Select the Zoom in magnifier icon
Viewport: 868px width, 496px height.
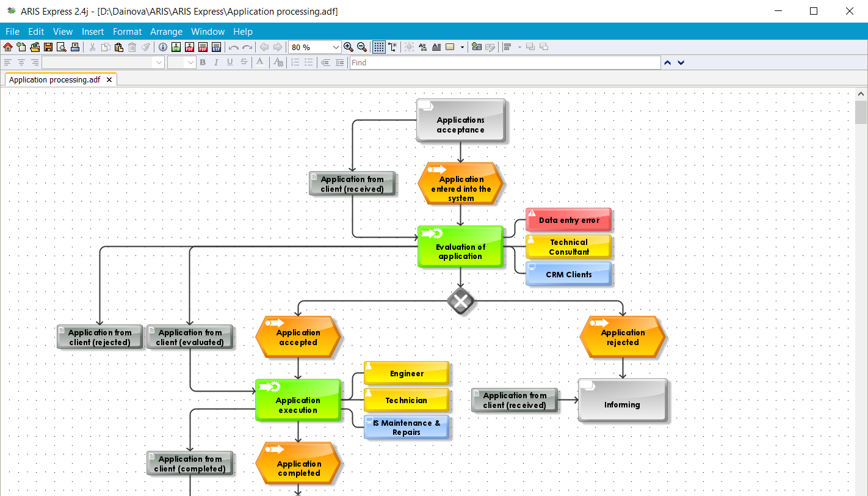coord(348,47)
